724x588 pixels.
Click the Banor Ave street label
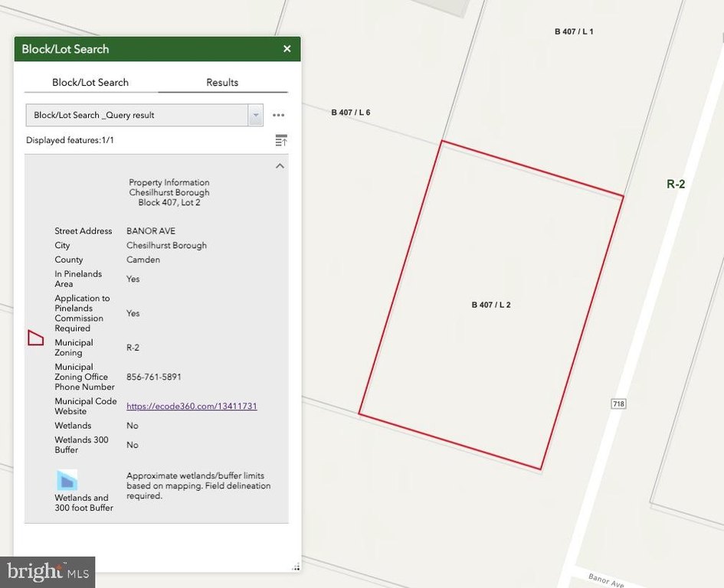[606, 580]
